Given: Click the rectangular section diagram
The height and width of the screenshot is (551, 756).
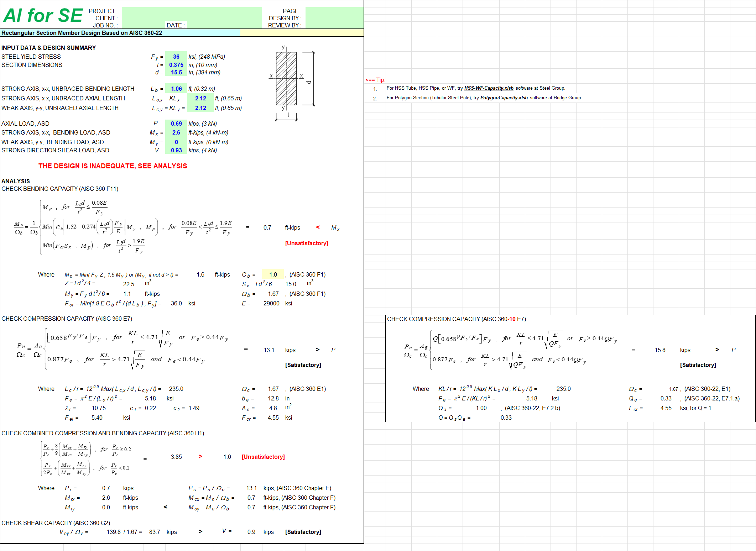Looking at the screenshot, I should [286, 79].
